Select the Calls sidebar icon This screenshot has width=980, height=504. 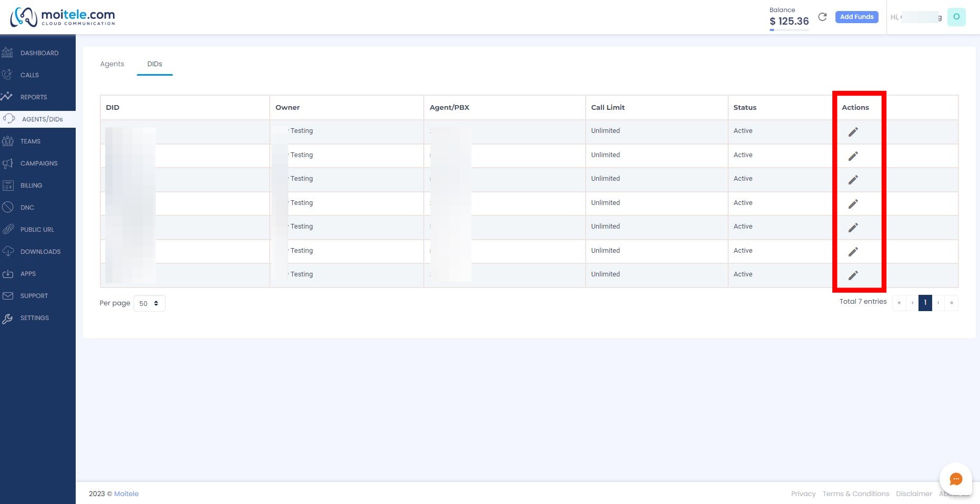coord(8,75)
